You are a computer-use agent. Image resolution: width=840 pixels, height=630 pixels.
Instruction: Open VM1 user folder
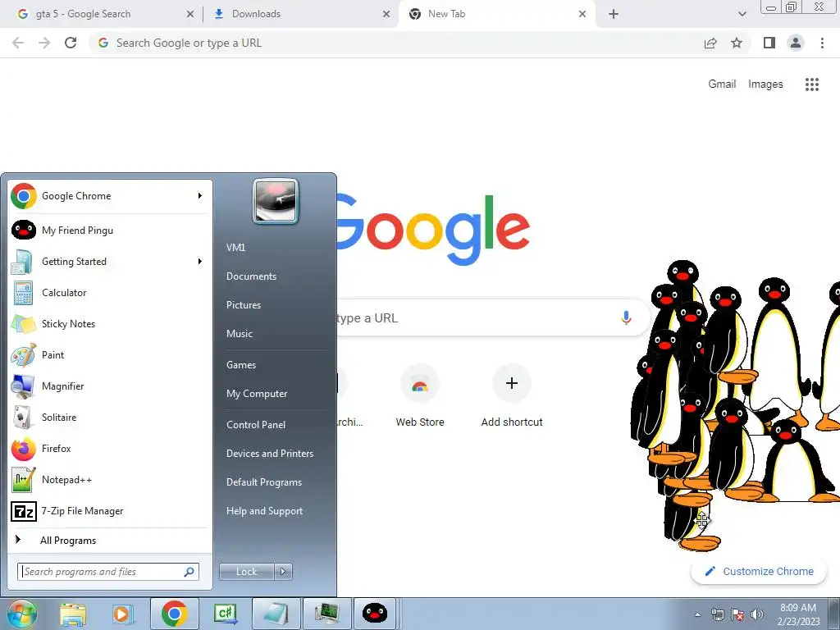pos(235,248)
